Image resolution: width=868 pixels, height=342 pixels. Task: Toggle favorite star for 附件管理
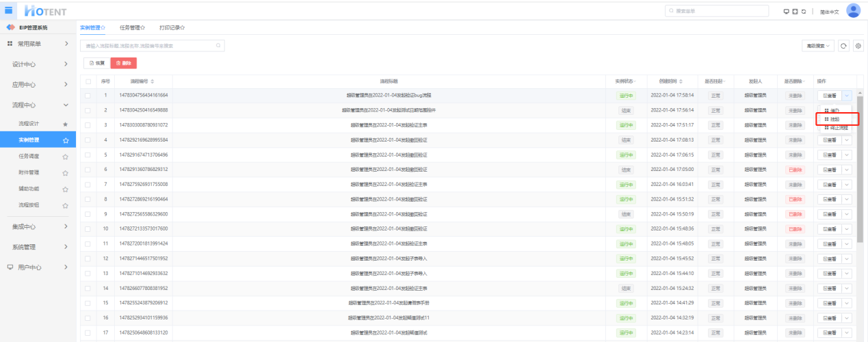click(65, 172)
